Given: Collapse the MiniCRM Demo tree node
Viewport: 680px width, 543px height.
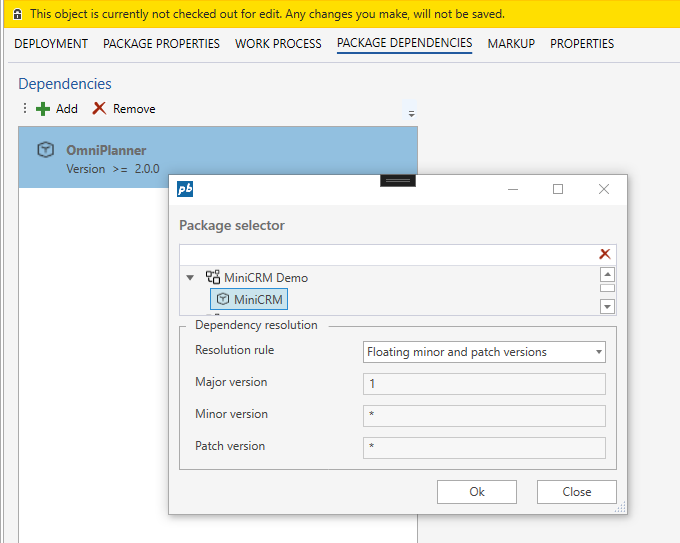Looking at the screenshot, I should click(190, 278).
